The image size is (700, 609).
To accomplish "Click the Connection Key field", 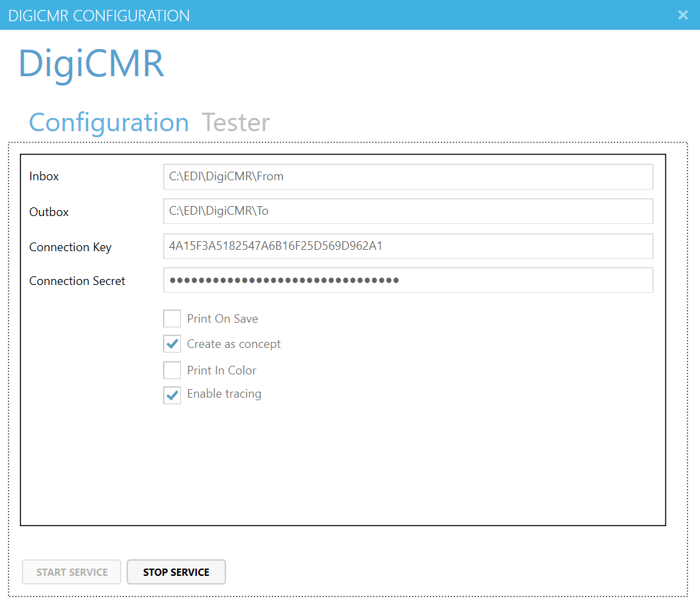I will (408, 246).
